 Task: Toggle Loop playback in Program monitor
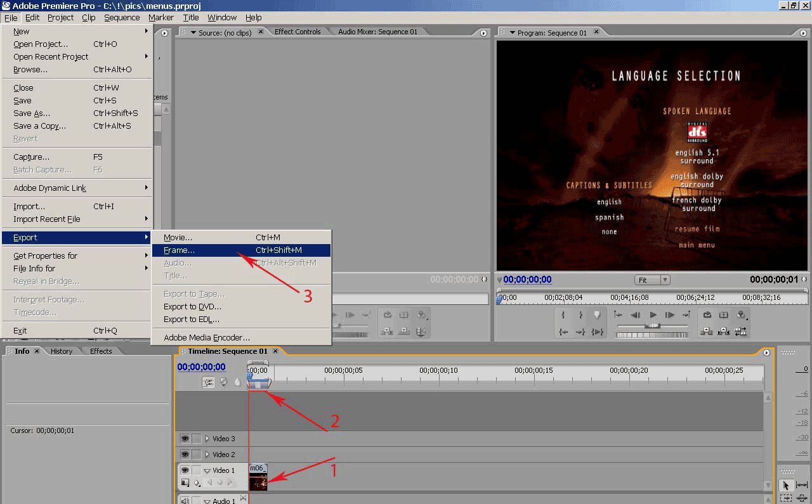[707, 315]
